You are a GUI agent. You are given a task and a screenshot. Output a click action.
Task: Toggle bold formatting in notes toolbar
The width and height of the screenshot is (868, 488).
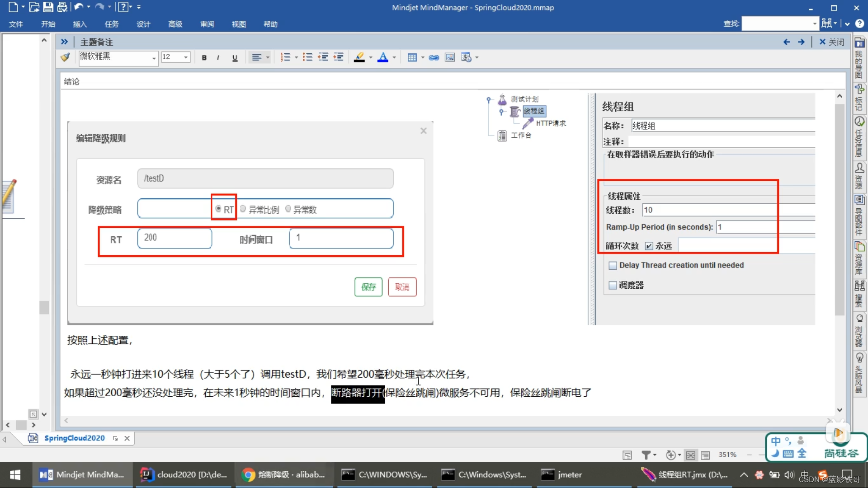coord(204,57)
